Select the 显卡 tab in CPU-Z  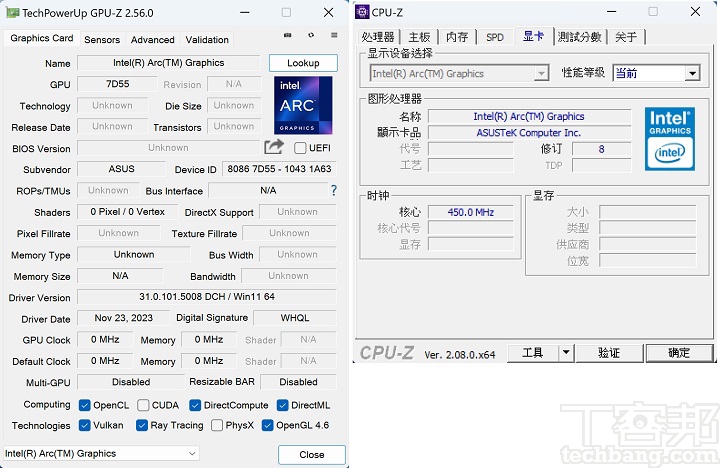533,36
